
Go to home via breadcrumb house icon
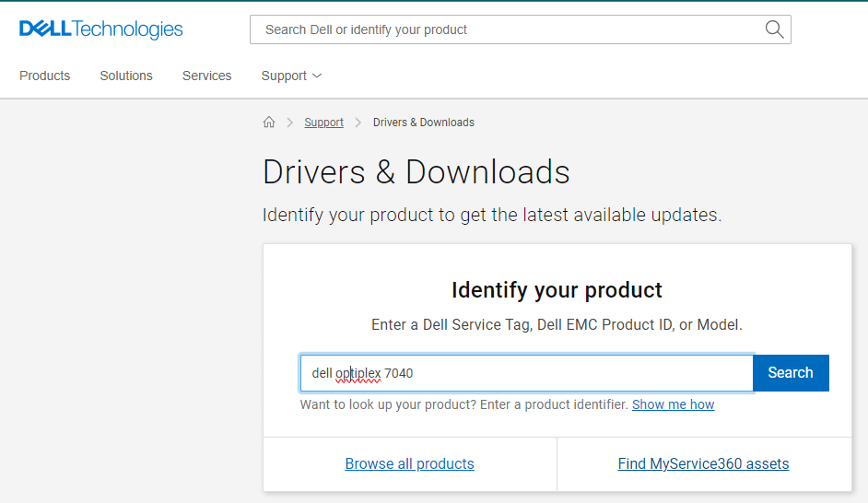269,123
